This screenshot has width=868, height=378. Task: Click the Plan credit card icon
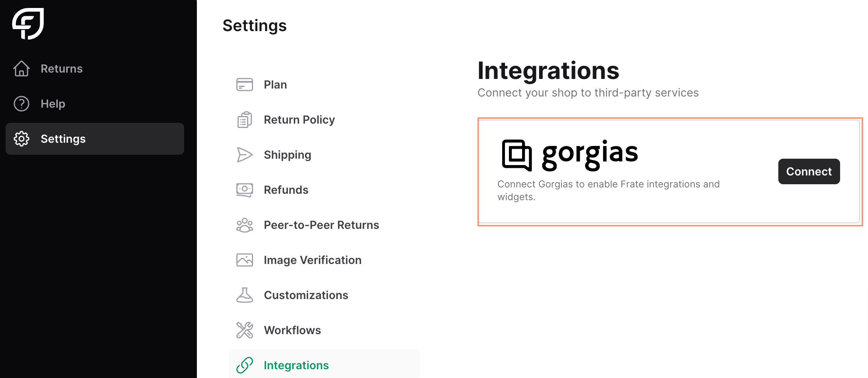pos(244,85)
